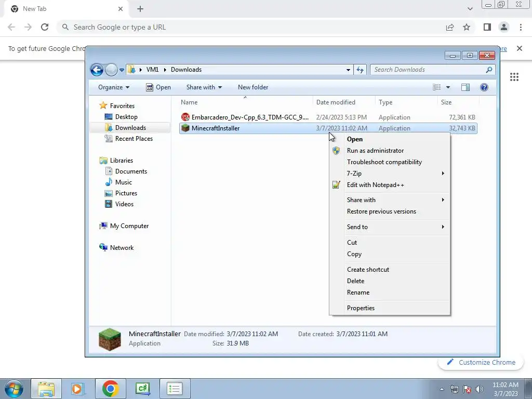Expand the address bar history dropdown

click(x=348, y=70)
